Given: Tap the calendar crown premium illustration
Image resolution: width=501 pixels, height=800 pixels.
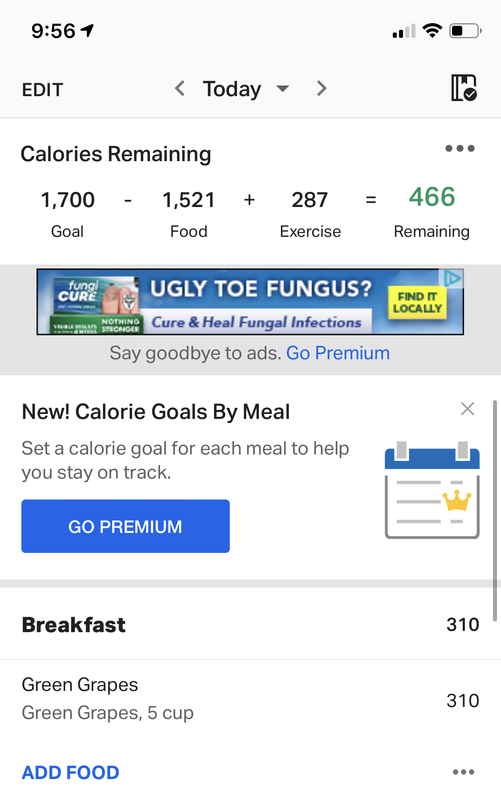Looking at the screenshot, I should 432,490.
